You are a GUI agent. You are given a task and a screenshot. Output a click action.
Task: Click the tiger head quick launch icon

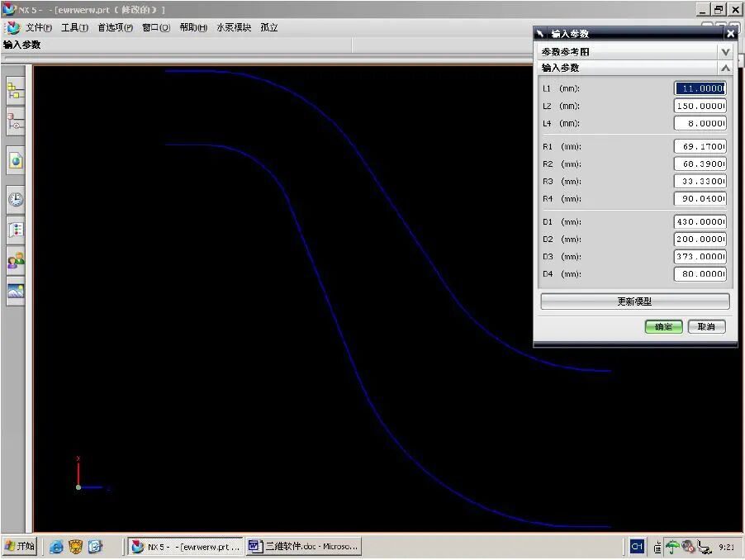tap(75, 547)
